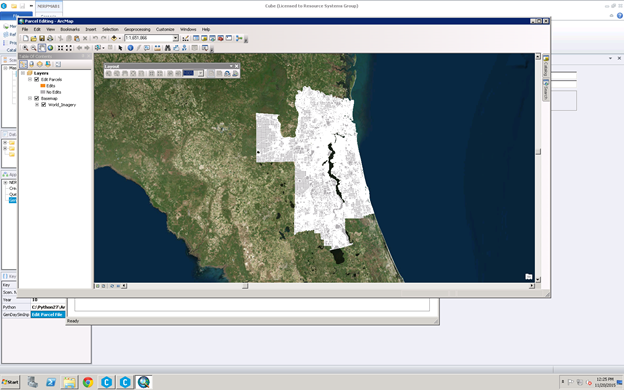Viewport: 624px width, 390px height.
Task: Open a map document with folder icon
Action: point(33,38)
